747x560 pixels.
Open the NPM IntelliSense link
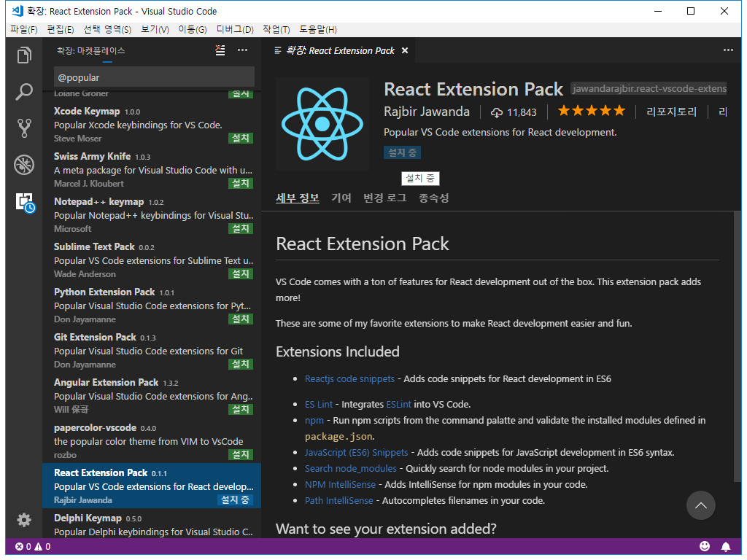(x=340, y=485)
